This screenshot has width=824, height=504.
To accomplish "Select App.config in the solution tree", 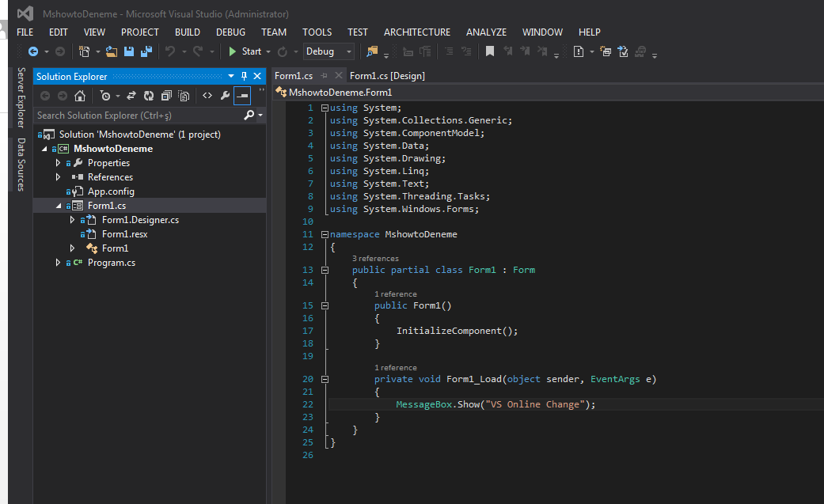I will tap(111, 191).
